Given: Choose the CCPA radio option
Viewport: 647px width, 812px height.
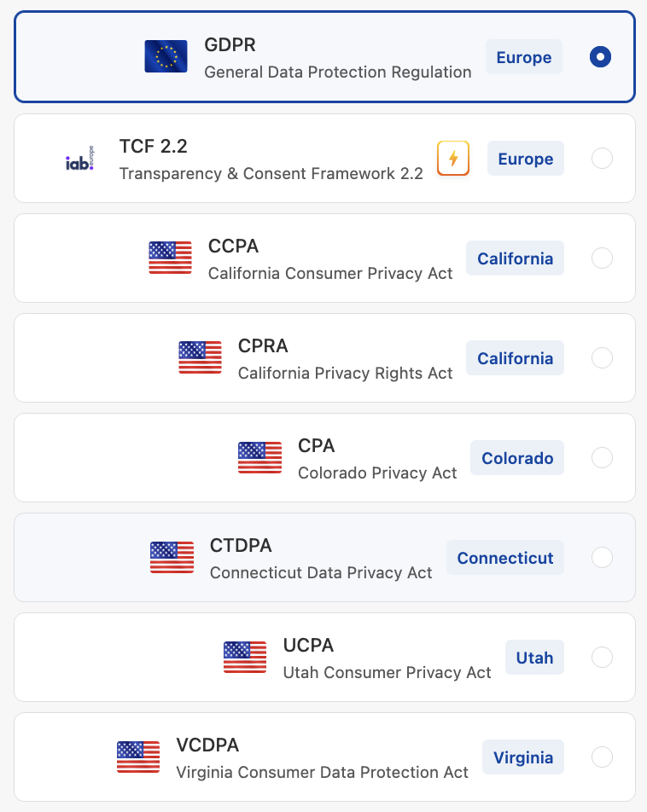Looking at the screenshot, I should pyautogui.click(x=602, y=258).
